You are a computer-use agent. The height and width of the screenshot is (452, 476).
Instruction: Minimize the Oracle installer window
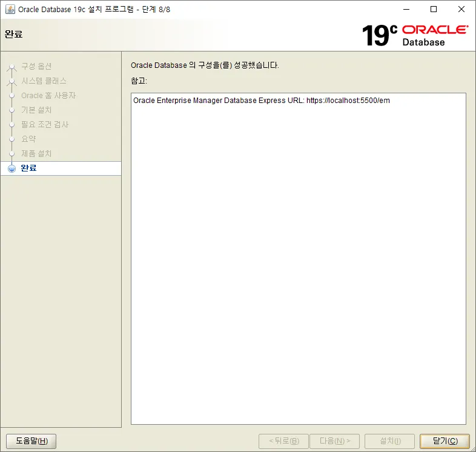click(406, 10)
